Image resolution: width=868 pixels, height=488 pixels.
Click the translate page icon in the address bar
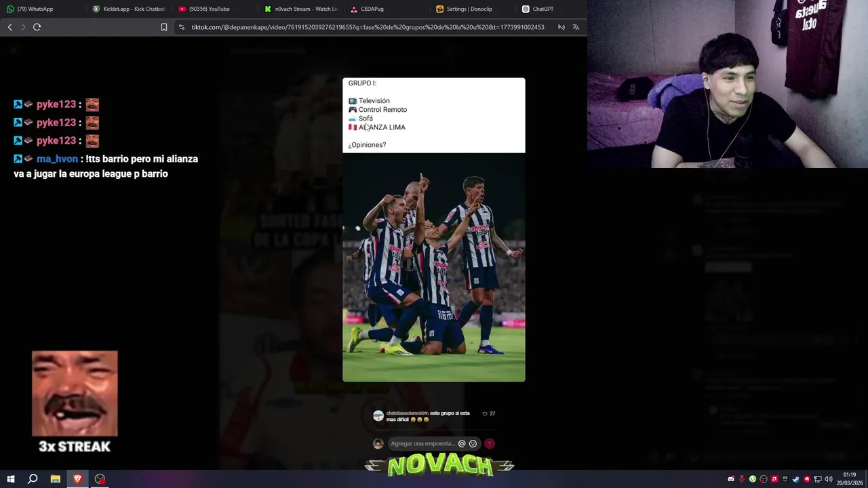576,27
